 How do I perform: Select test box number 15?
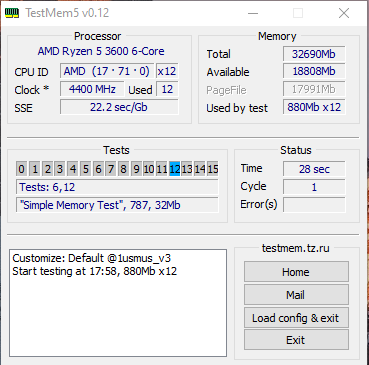213,169
